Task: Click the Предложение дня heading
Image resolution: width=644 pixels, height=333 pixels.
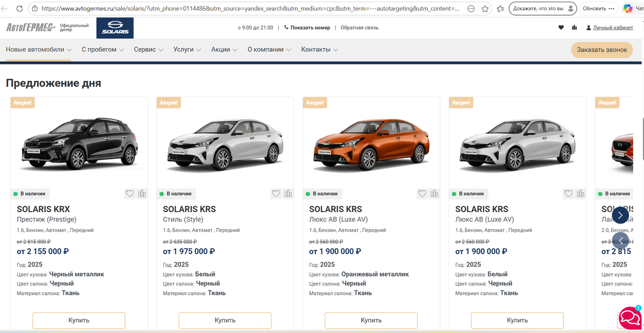Action: point(53,83)
